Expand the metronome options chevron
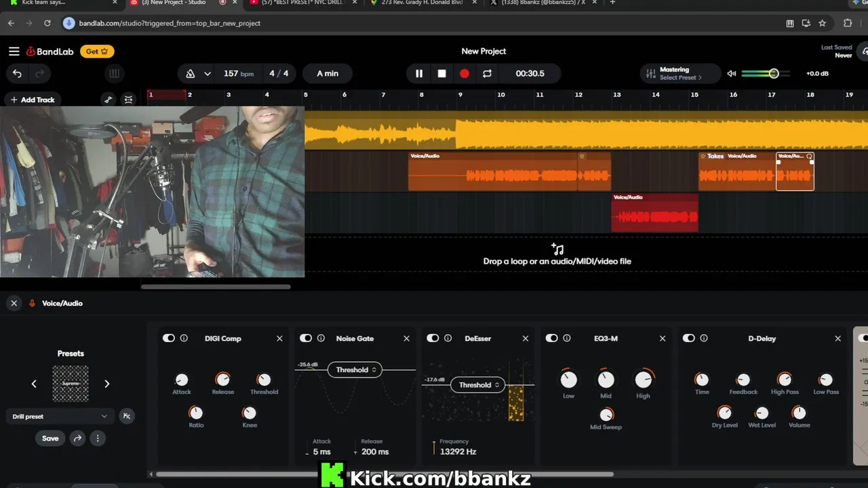Image resolution: width=868 pixels, height=488 pixels. (x=208, y=73)
